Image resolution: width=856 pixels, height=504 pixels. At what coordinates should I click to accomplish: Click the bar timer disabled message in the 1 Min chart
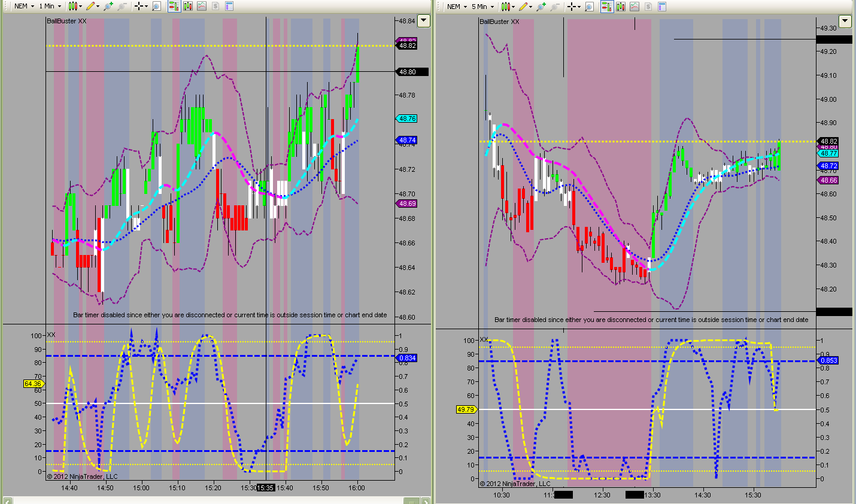pos(230,315)
